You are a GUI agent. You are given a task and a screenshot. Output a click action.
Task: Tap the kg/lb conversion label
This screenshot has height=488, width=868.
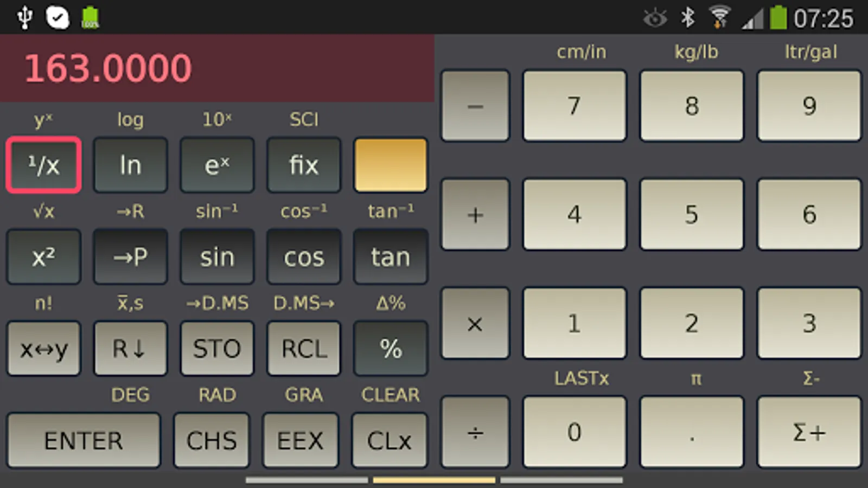tap(696, 52)
